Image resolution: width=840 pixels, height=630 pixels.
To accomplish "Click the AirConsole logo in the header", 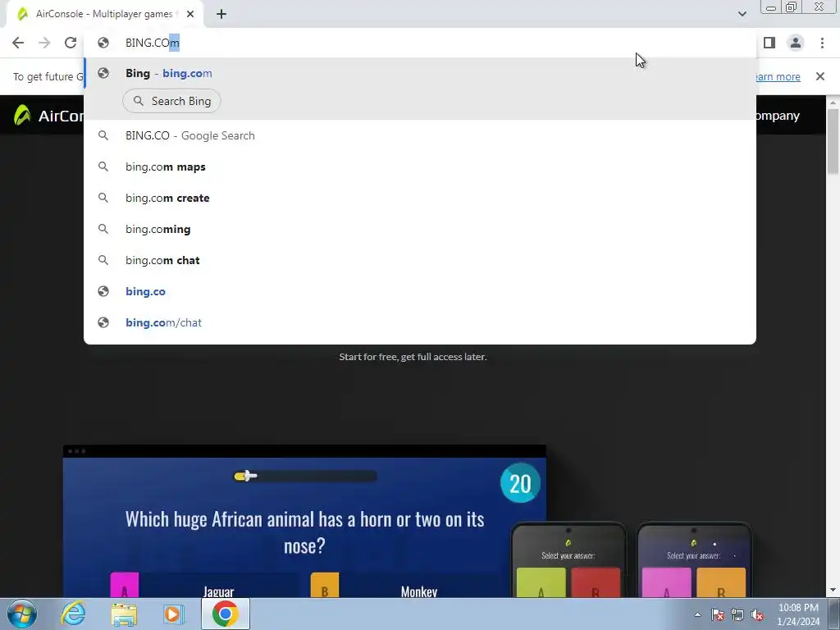I will [48, 115].
